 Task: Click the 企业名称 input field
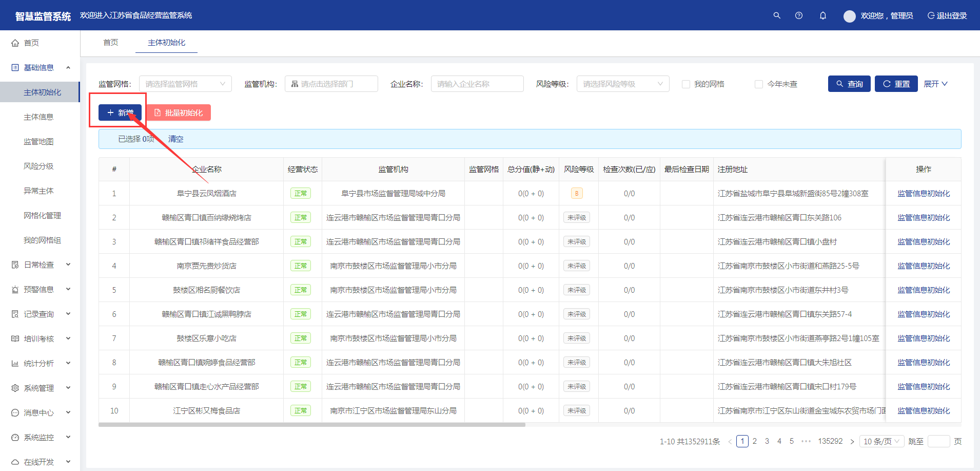[x=477, y=84]
